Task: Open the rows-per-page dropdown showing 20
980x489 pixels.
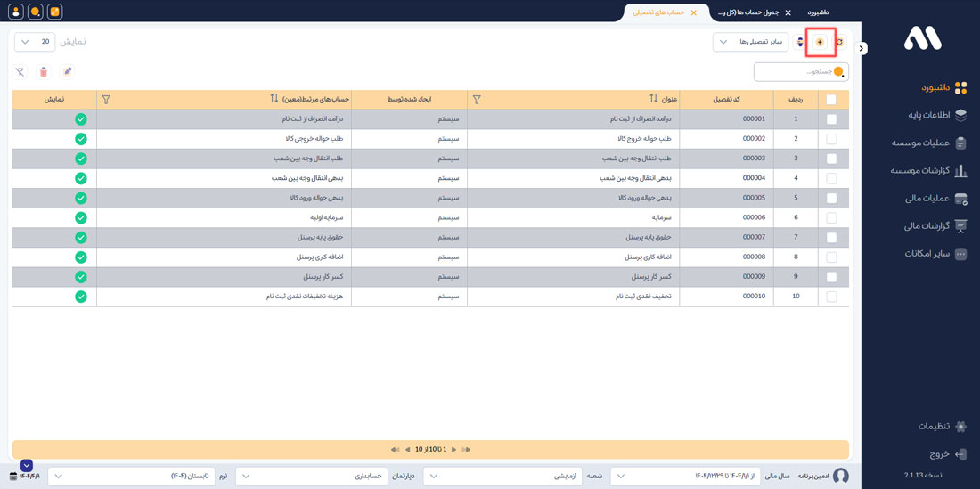Action: tap(35, 42)
